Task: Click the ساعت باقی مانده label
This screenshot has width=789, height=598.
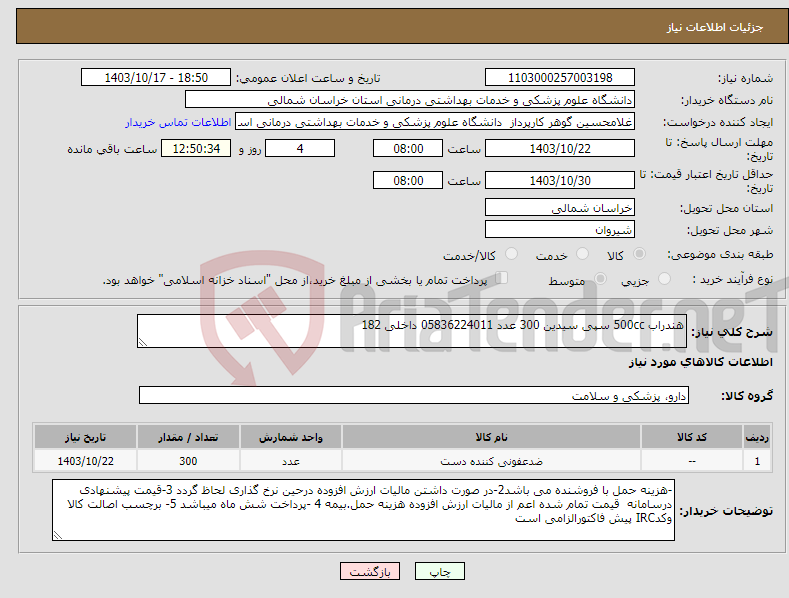Action: coord(112,150)
